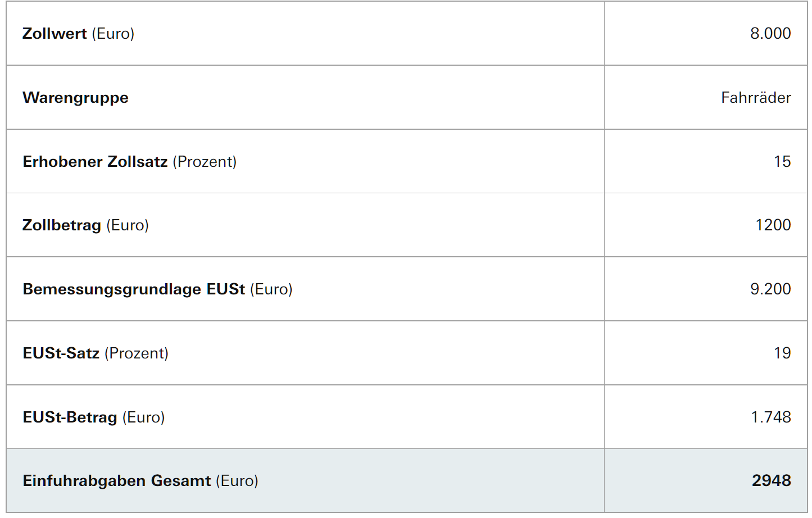Click (Prozent) beside EUSt-Satz
812x518 pixels.
(x=137, y=353)
